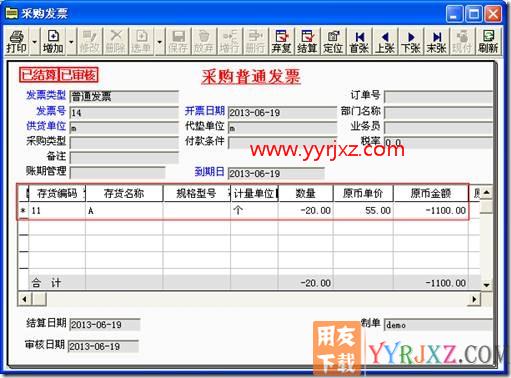Image resolution: width=511 pixels, height=378 pixels.
Task: Click the 订单号 input field
Action: coord(438,97)
